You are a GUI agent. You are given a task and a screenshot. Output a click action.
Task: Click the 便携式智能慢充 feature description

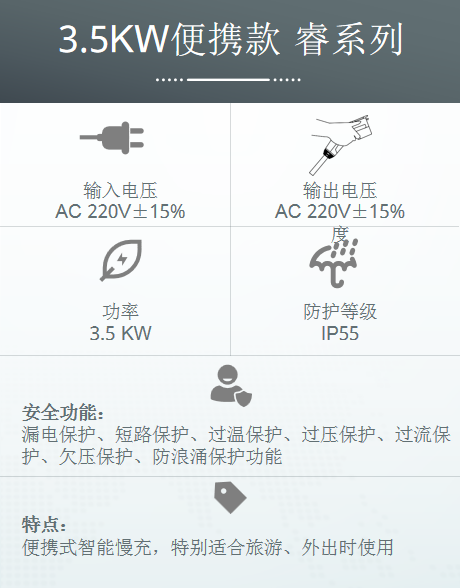click(207, 548)
